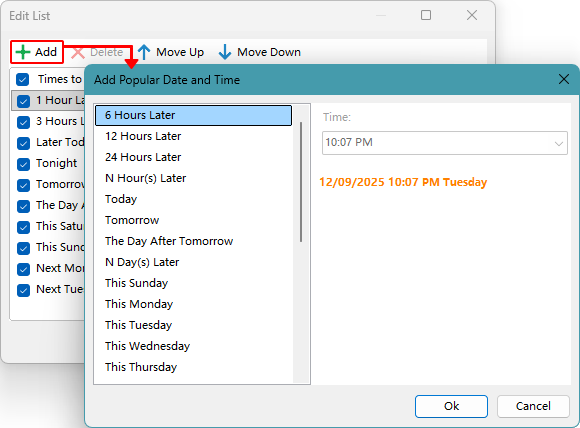Select 24 Hours Later option
The image size is (580, 428).
coord(193,157)
